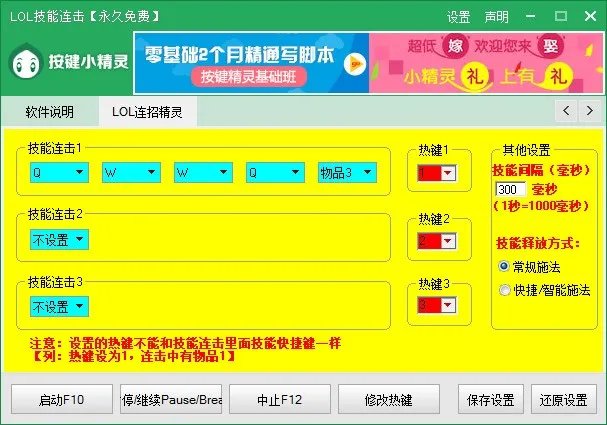Open the pink 小精灵礼上有礼 banner
Screen dimensions: 607x425
coord(486,63)
